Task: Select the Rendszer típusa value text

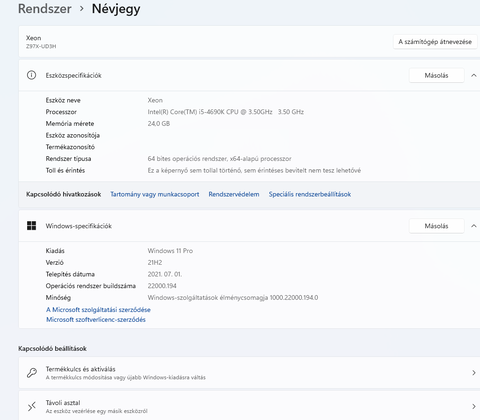Action: 219,159
